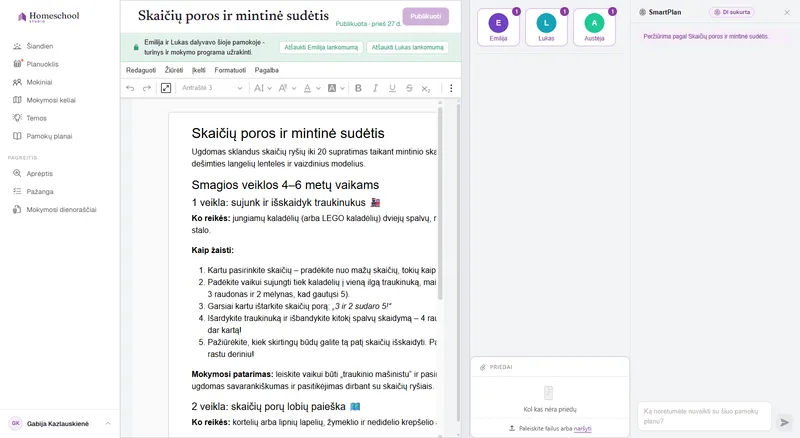Open Pažanga page

pyautogui.click(x=40, y=191)
